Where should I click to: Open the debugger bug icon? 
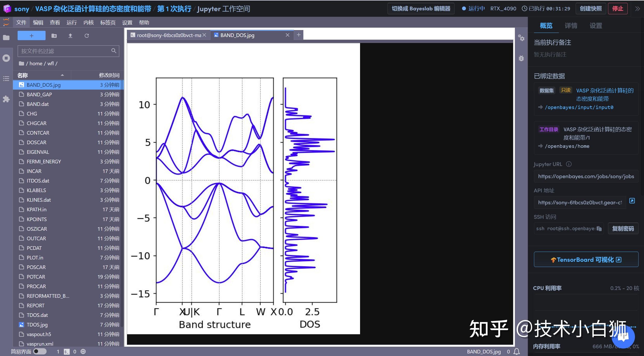(x=521, y=58)
